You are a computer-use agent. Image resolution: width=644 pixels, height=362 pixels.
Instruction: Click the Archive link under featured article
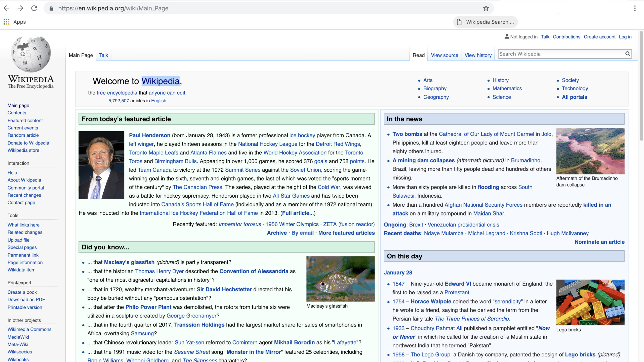click(277, 233)
